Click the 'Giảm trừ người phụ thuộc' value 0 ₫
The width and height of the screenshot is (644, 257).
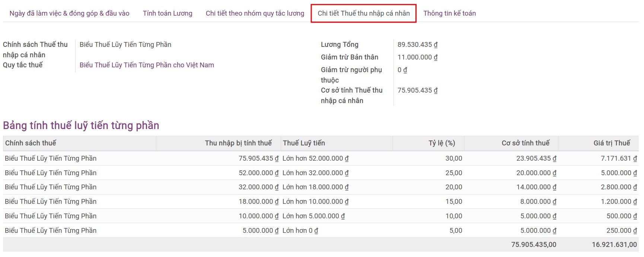402,70
